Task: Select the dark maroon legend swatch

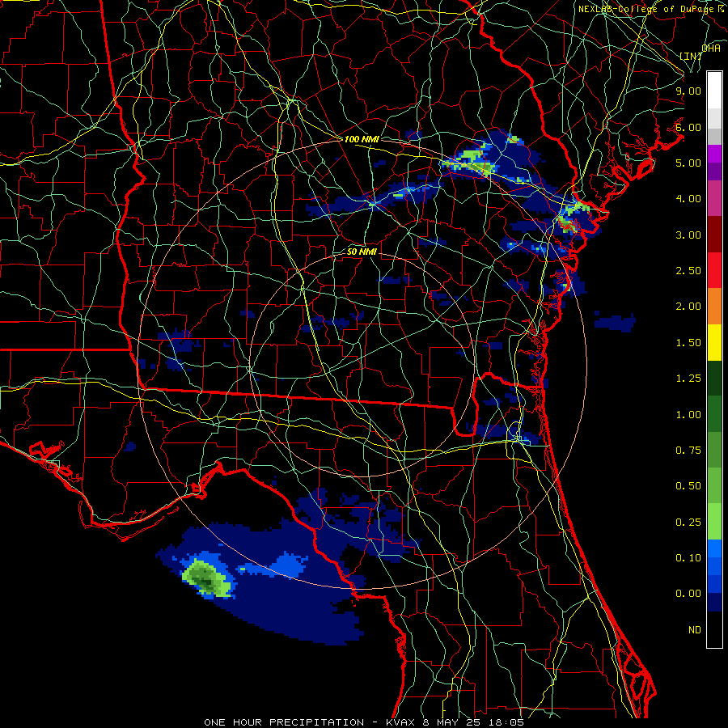Action: 714,235
